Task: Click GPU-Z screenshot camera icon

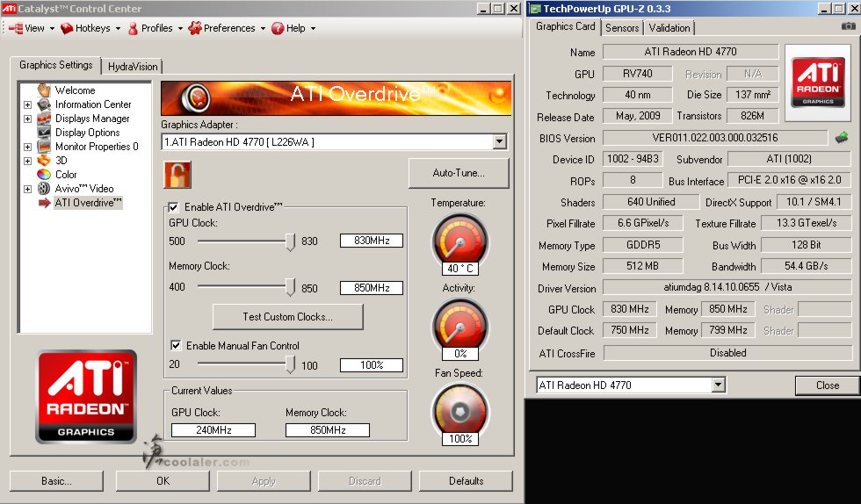Action: pyautogui.click(x=849, y=25)
